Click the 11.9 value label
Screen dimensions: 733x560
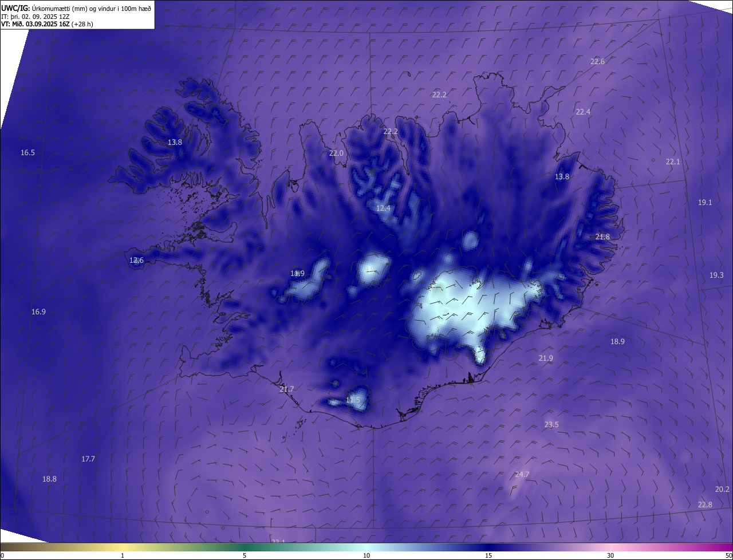pyautogui.click(x=297, y=273)
